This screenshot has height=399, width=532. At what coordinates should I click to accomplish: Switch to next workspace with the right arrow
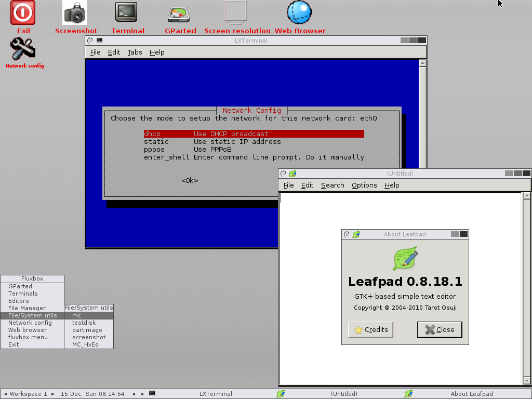(x=53, y=394)
